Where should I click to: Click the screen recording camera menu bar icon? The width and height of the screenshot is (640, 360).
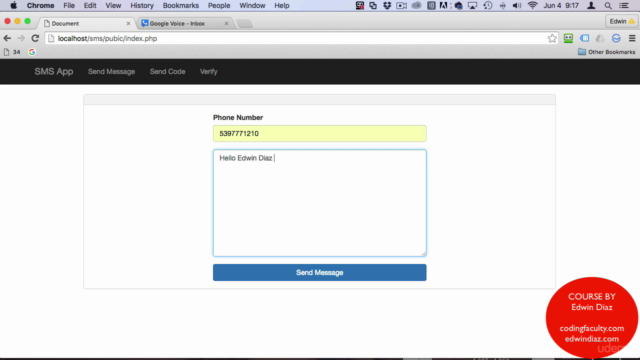(x=401, y=5)
